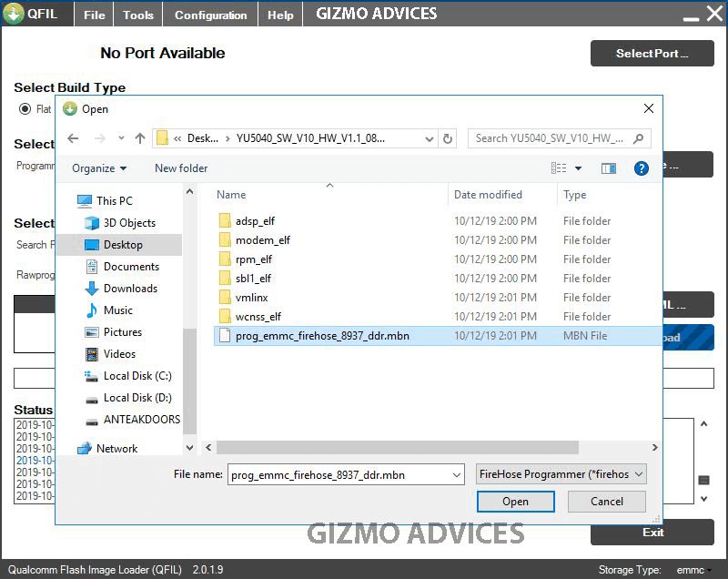Select the rpm_elf folder icon
Image resolution: width=728 pixels, height=579 pixels.
pyautogui.click(x=225, y=259)
